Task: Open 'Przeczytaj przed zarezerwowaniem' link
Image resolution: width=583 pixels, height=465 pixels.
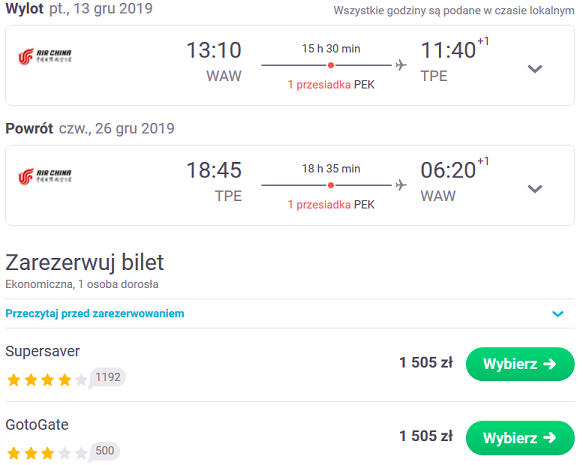Action: pos(95,314)
